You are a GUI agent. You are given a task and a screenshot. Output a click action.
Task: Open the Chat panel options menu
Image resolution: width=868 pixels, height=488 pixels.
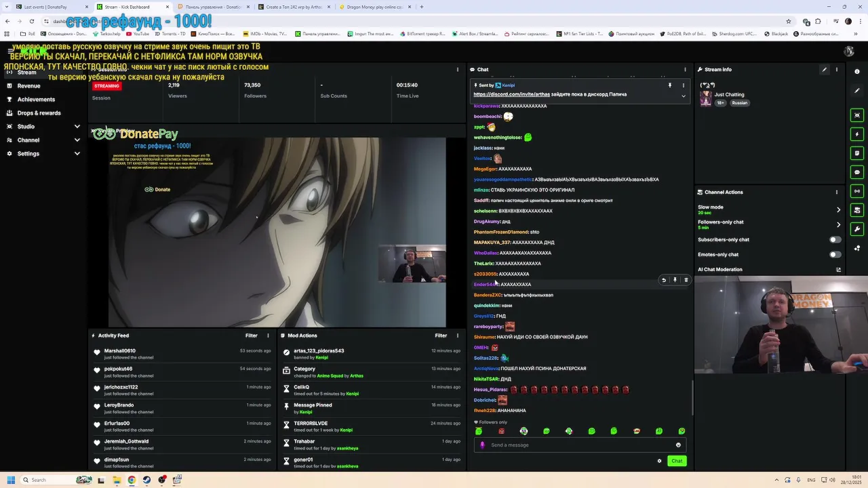coord(685,70)
